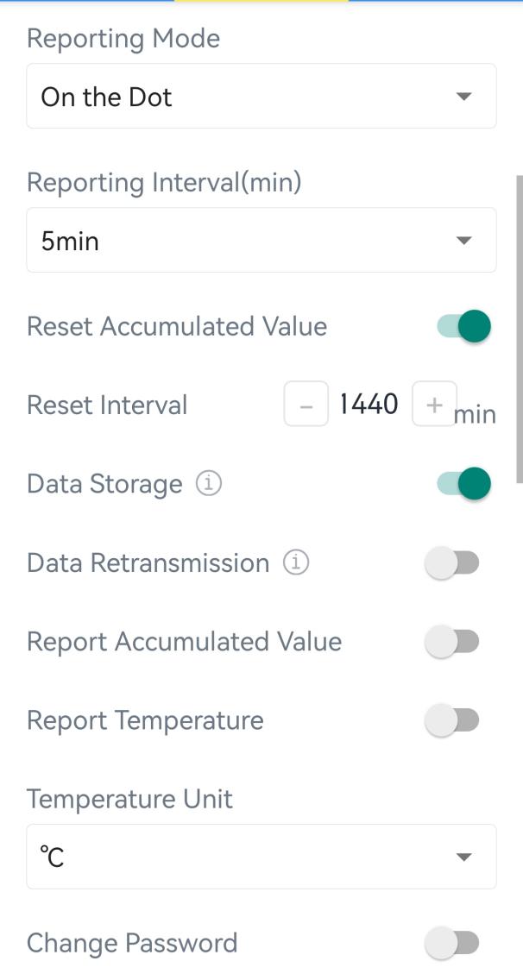
Task: Click the Data Retransmission info icon
Action: coord(296,562)
